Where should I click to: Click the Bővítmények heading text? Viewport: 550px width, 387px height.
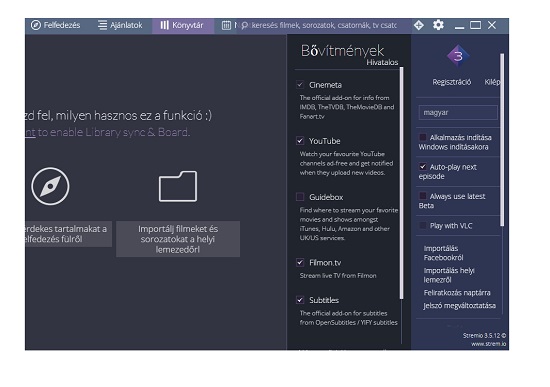coord(342,51)
